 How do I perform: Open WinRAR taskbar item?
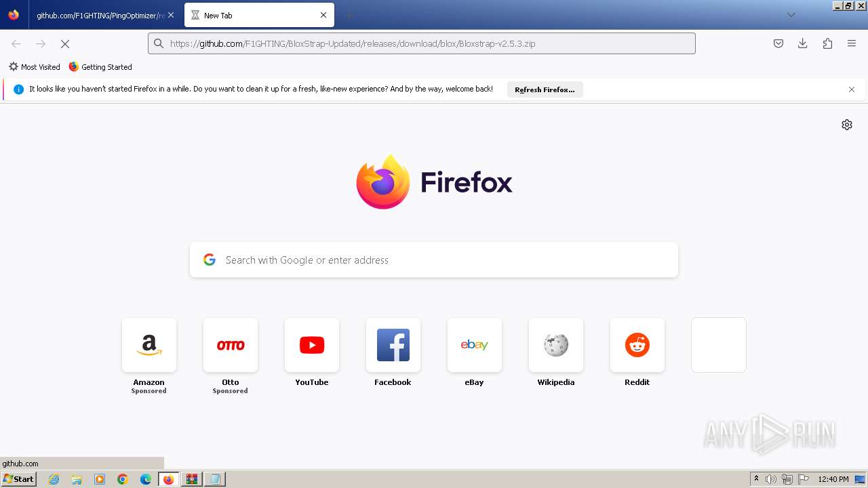[192, 479]
